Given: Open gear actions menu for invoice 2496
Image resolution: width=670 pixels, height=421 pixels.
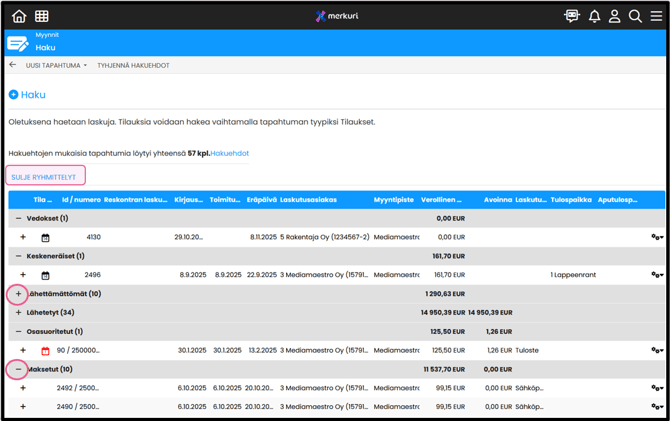Looking at the screenshot, I should point(656,275).
